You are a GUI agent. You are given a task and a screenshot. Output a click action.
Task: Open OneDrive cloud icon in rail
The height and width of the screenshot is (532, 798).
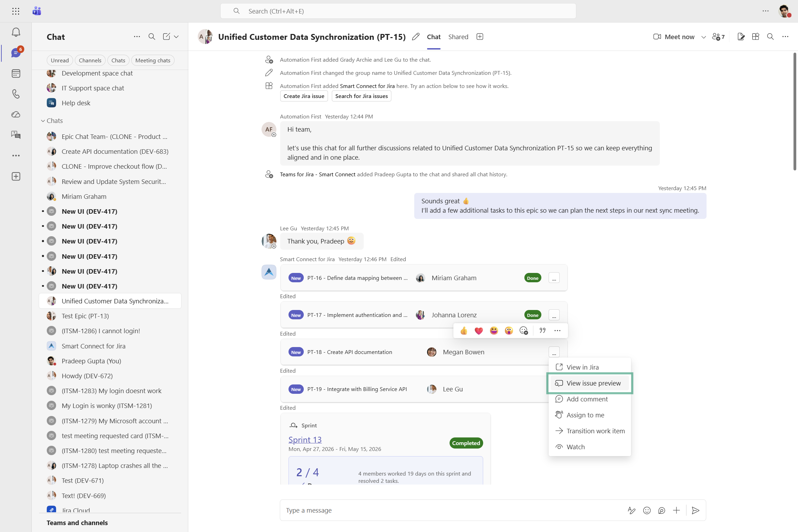pyautogui.click(x=16, y=114)
